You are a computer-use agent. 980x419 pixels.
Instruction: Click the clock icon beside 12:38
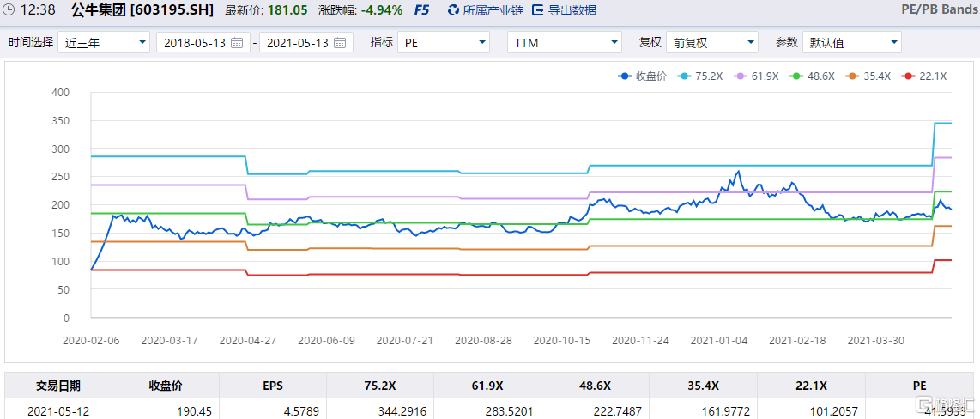[x=9, y=10]
